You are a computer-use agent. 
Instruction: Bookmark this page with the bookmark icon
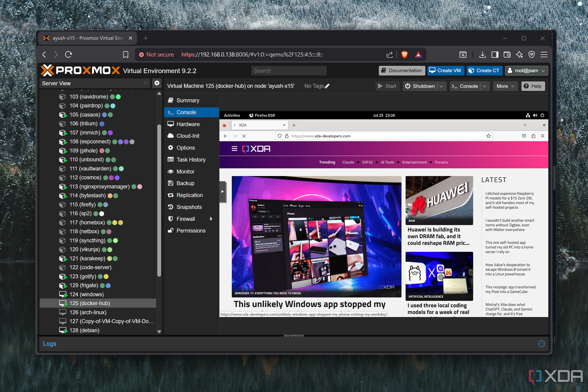[x=125, y=54]
